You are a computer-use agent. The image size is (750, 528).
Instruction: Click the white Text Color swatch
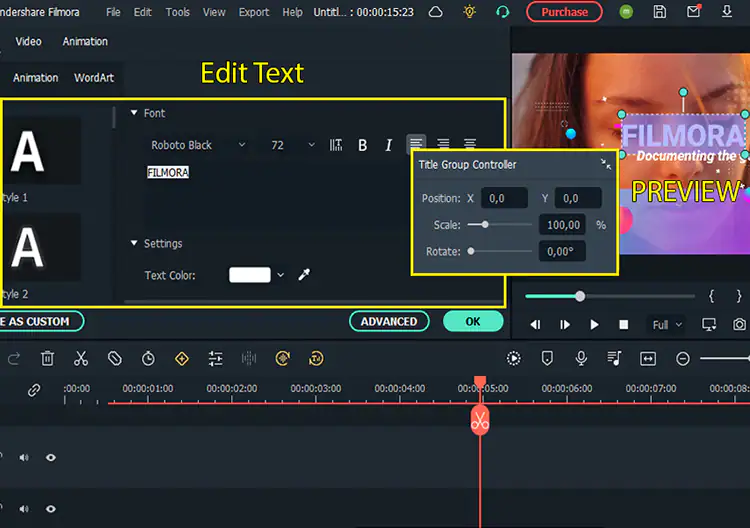(250, 275)
